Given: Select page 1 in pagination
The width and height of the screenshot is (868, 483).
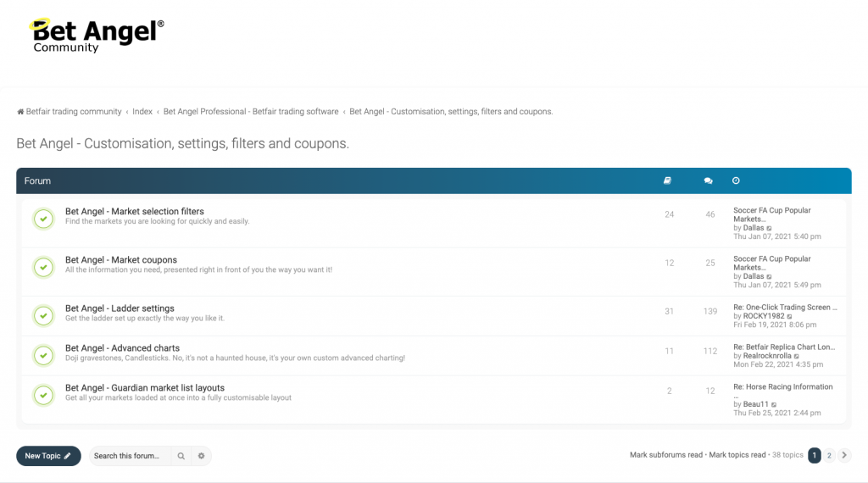Looking at the screenshot, I should [815, 455].
